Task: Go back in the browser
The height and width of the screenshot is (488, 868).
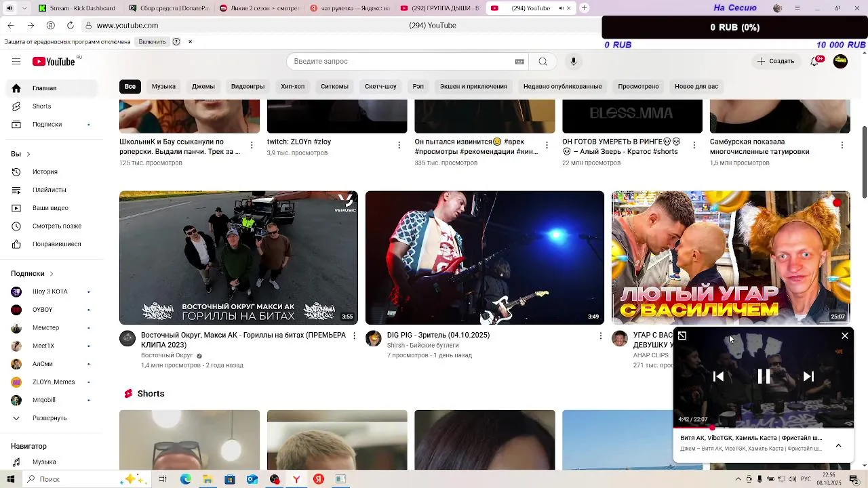Action: 11,25
